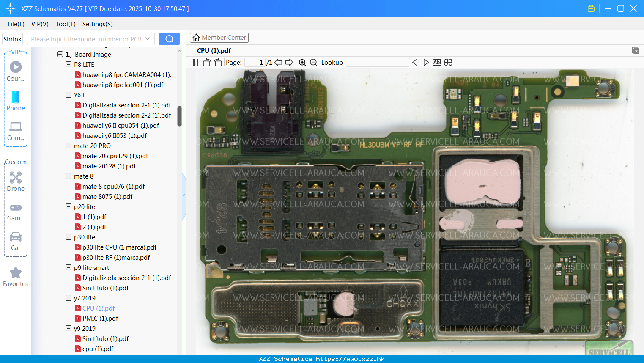Open the Car category
644x363 pixels.
16,241
